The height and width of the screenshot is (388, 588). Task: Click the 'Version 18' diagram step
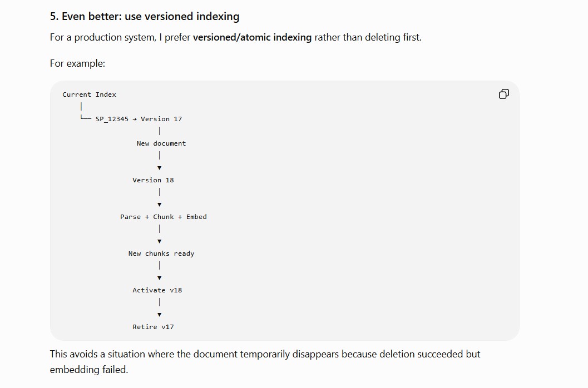tap(153, 180)
